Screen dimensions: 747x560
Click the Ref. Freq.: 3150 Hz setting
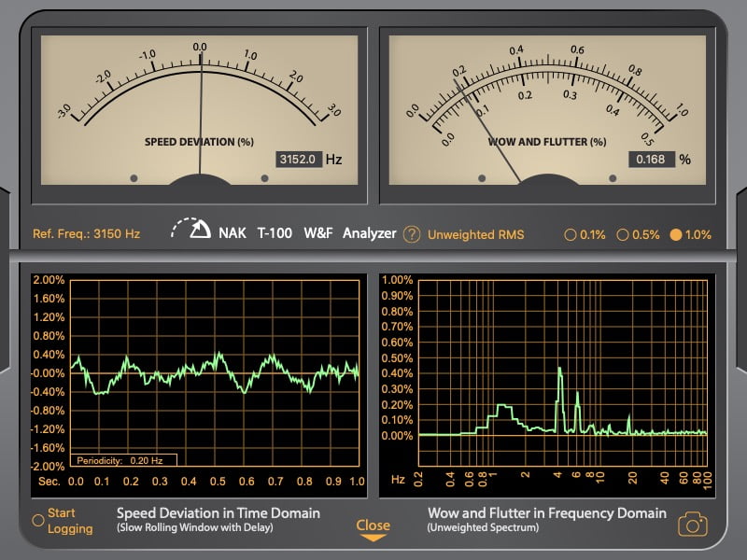pyautogui.click(x=86, y=234)
